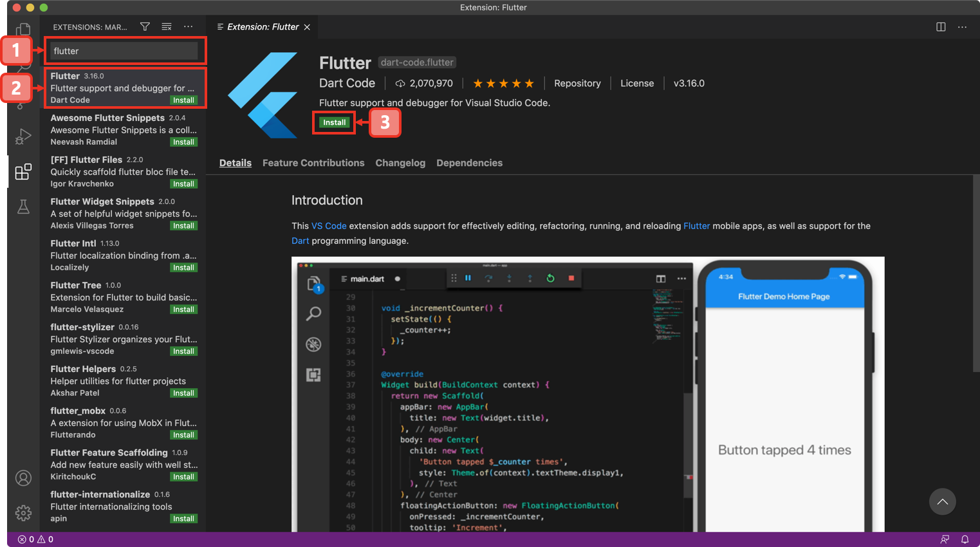Install Flutter Widget Snippets
980x547 pixels.
pyautogui.click(x=183, y=225)
